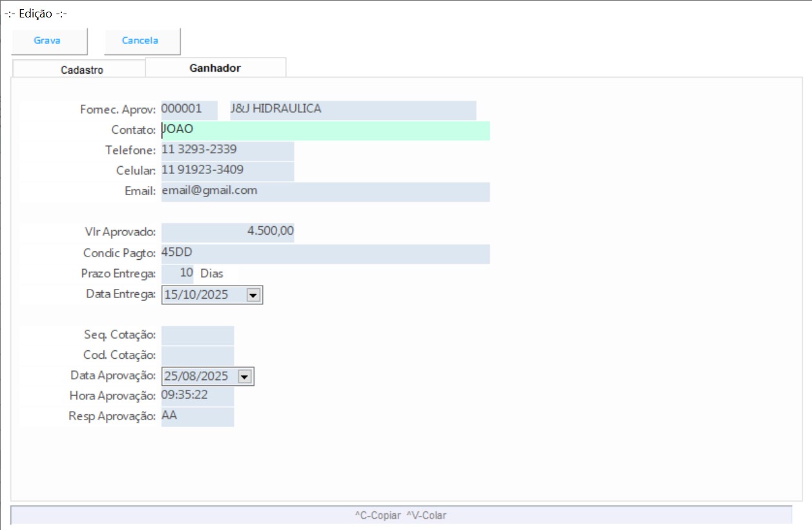
Task: Click the empty Cod. Cotação field
Action: pos(197,355)
